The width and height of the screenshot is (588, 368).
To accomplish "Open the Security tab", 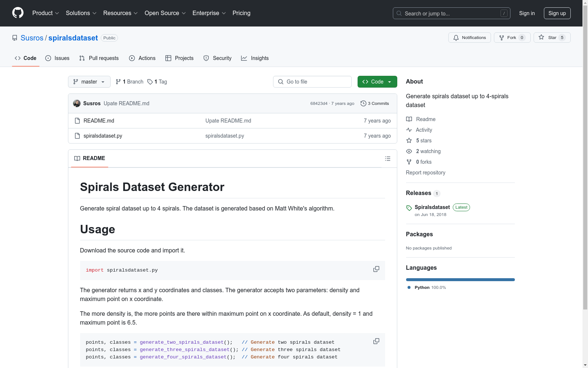I will (x=218, y=58).
